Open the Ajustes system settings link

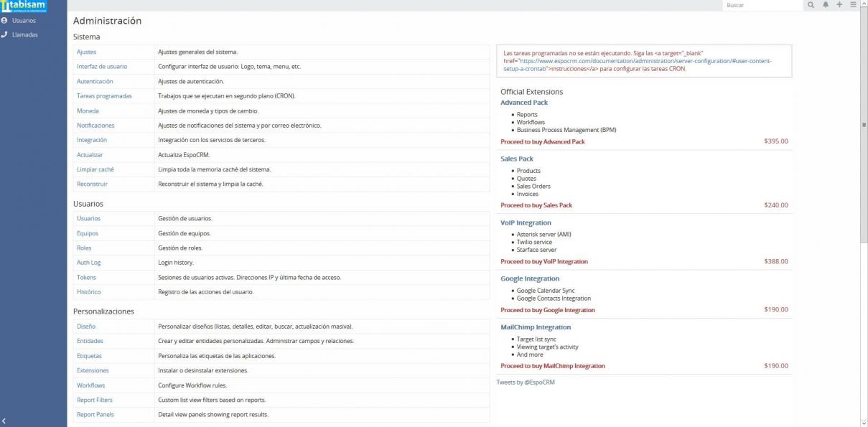click(86, 52)
